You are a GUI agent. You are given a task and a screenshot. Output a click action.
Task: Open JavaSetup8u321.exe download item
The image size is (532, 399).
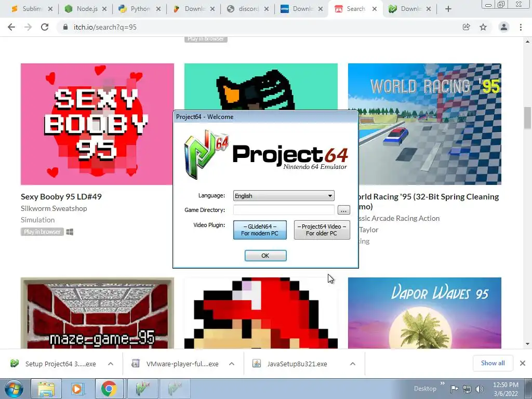tap(297, 364)
